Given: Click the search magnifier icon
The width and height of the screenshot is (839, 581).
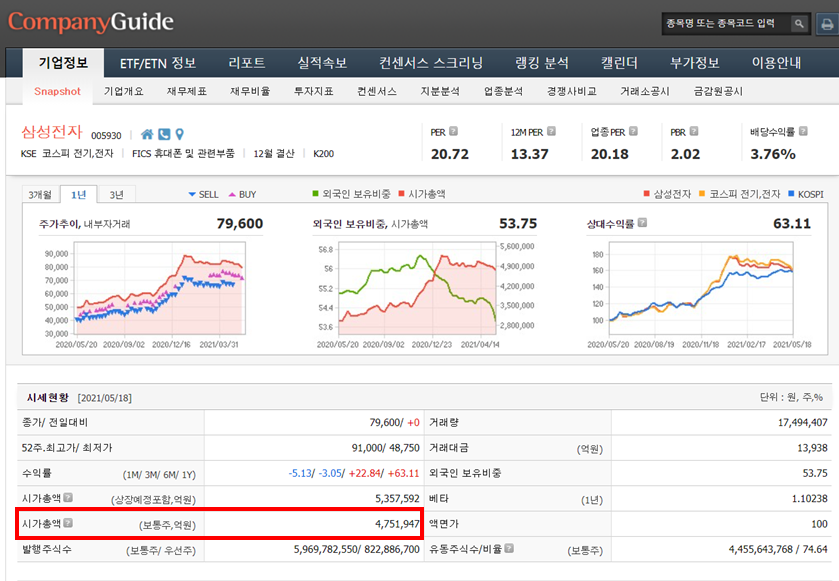Looking at the screenshot, I should tap(799, 24).
